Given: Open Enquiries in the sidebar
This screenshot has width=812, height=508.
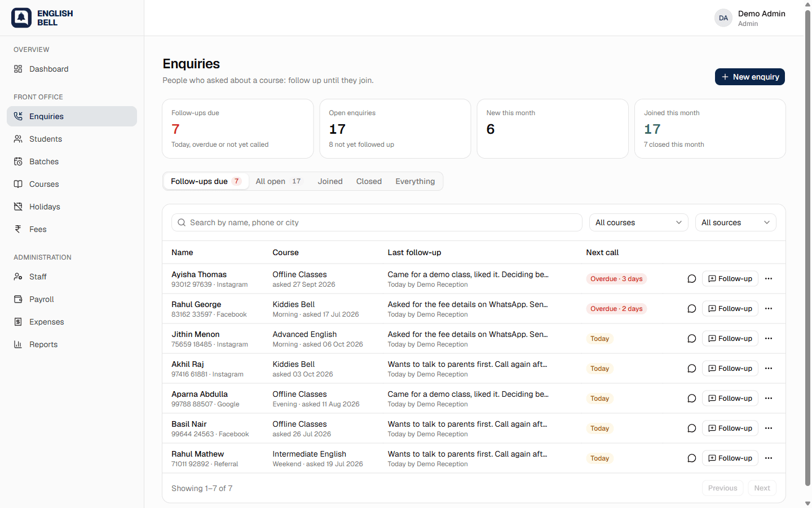Looking at the screenshot, I should click(x=72, y=116).
